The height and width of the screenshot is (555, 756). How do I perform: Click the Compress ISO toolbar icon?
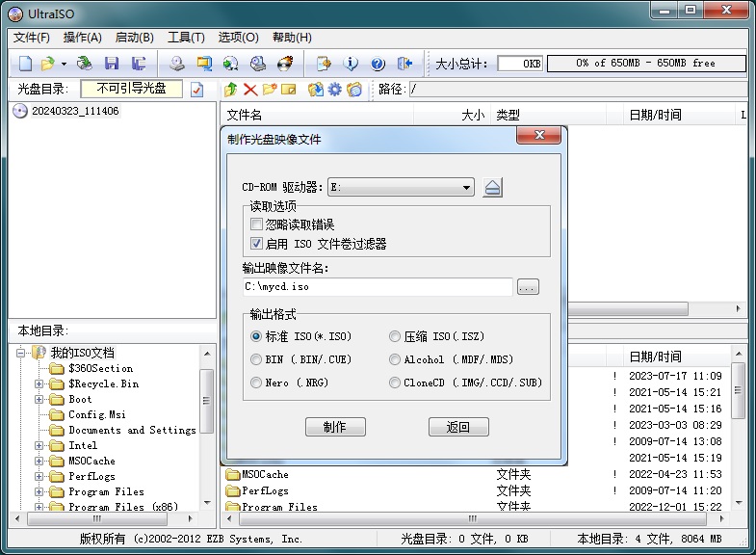point(204,64)
